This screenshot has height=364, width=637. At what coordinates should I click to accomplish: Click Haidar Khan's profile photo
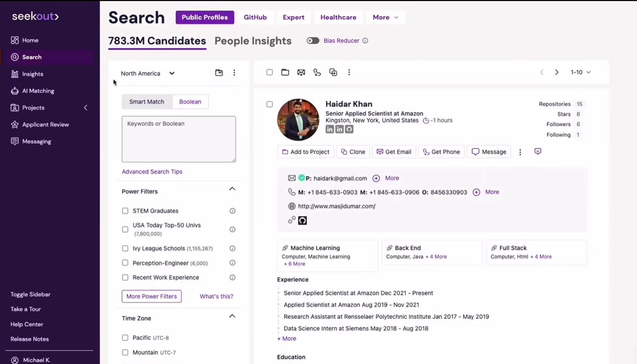click(x=298, y=120)
